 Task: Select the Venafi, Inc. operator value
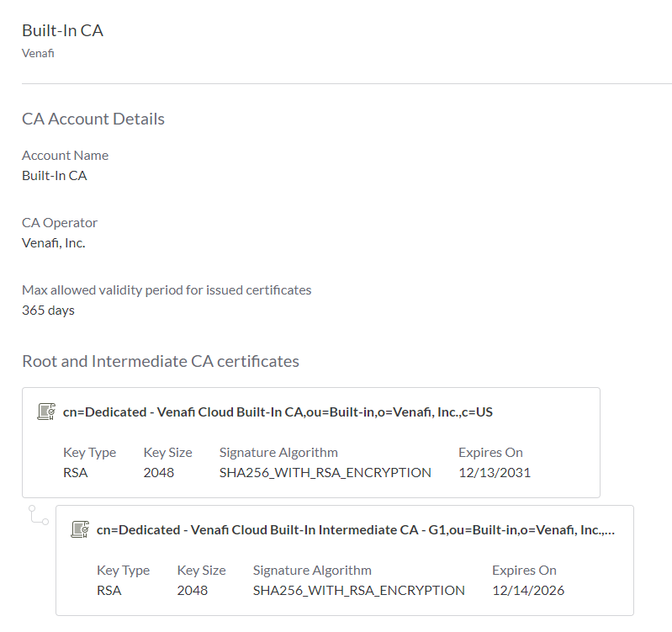point(54,242)
